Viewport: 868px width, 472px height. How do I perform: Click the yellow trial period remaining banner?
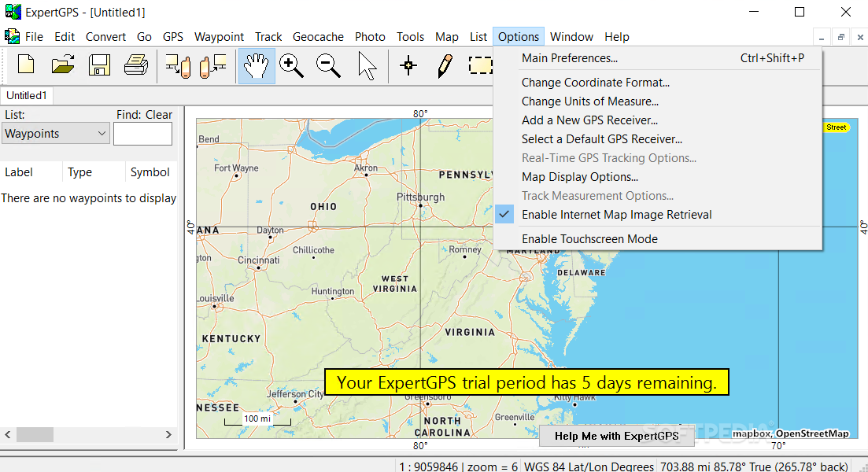tap(526, 382)
